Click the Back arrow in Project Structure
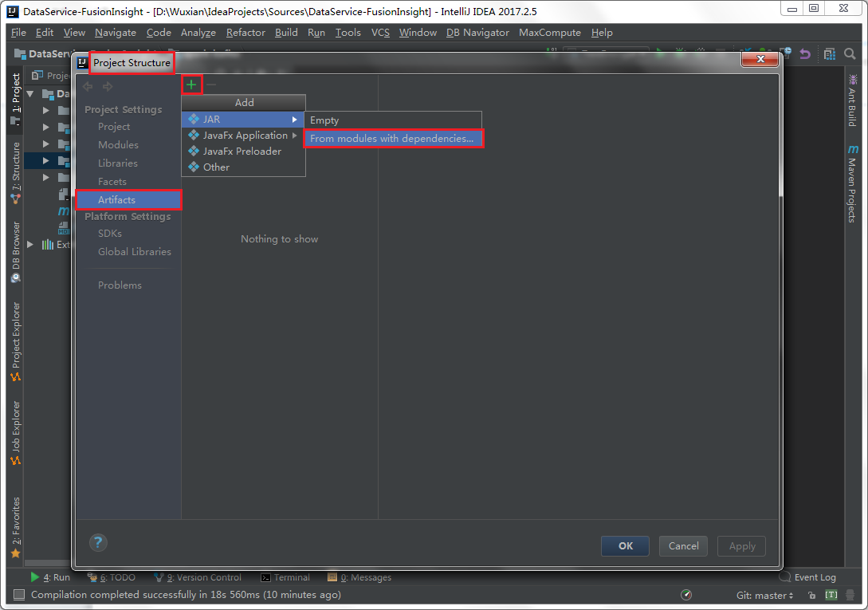This screenshot has width=868, height=610. 88,86
